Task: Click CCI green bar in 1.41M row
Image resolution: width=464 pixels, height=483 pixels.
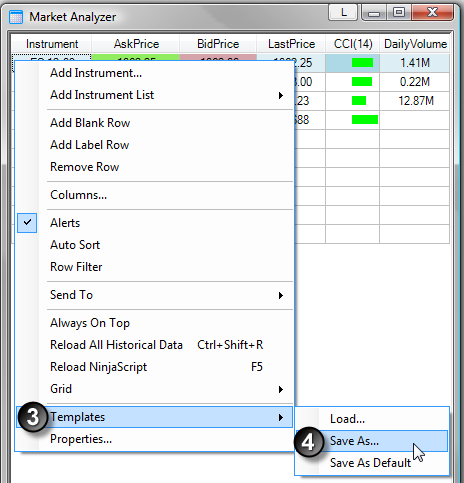Action: (362, 63)
